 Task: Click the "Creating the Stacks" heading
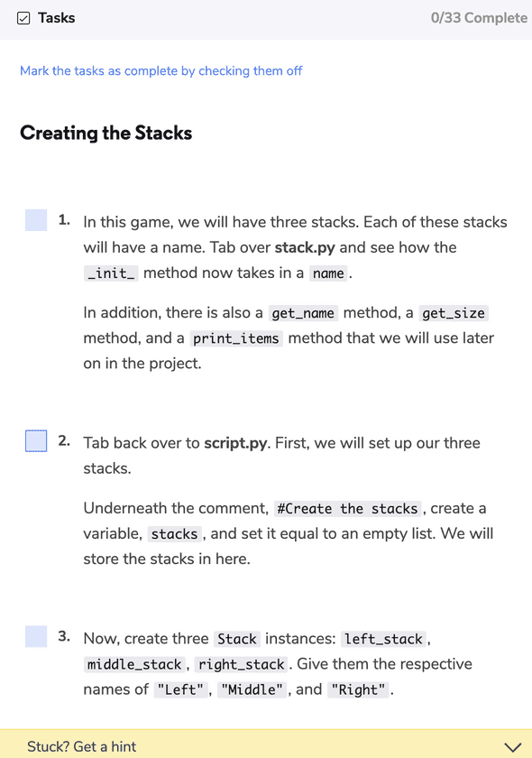pos(105,133)
